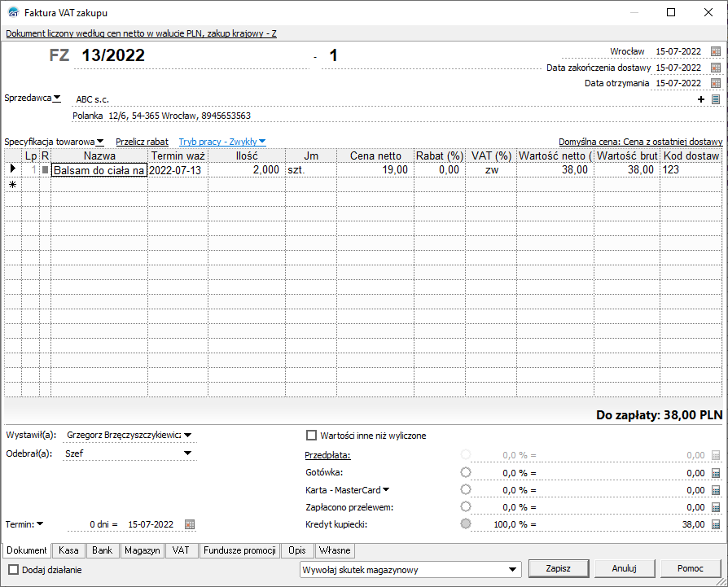Expand the Odebrał(a) Szef dropdown
Image resolution: width=728 pixels, height=587 pixels.
187,453
